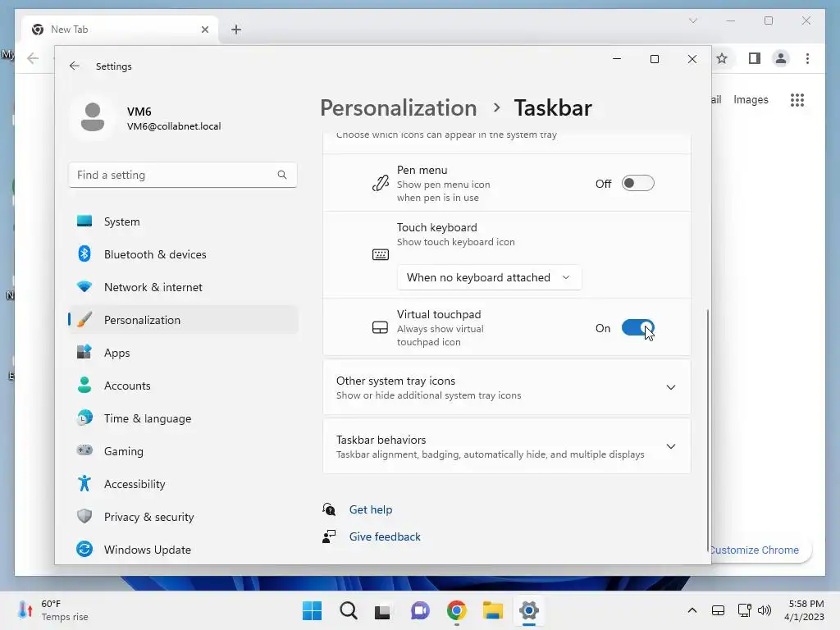Open Chrome three-dot menu

point(807,58)
